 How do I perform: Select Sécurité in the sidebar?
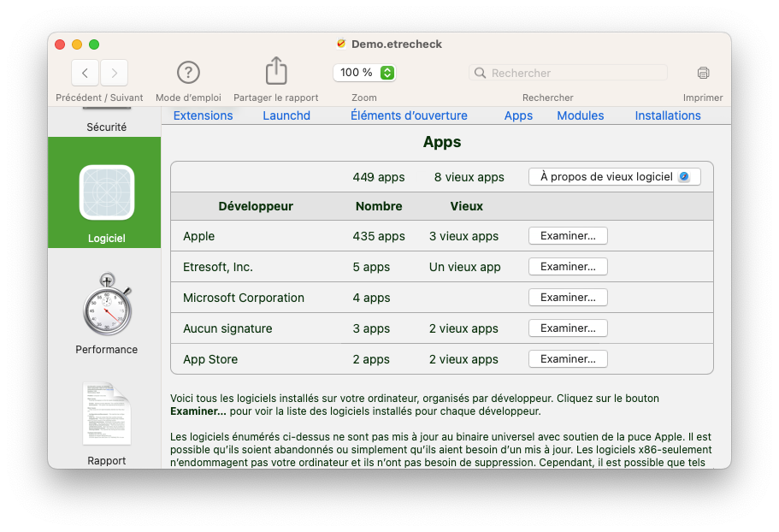click(107, 127)
